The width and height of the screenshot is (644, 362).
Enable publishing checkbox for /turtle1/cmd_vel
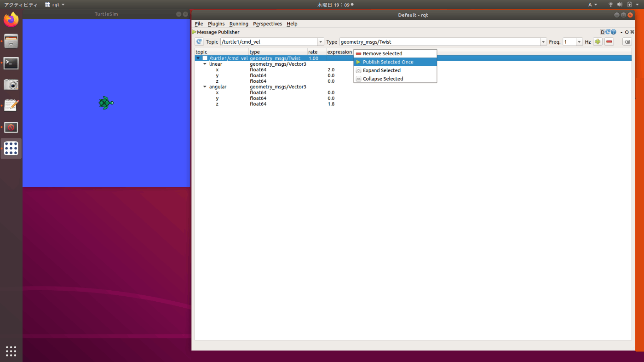pos(205,58)
